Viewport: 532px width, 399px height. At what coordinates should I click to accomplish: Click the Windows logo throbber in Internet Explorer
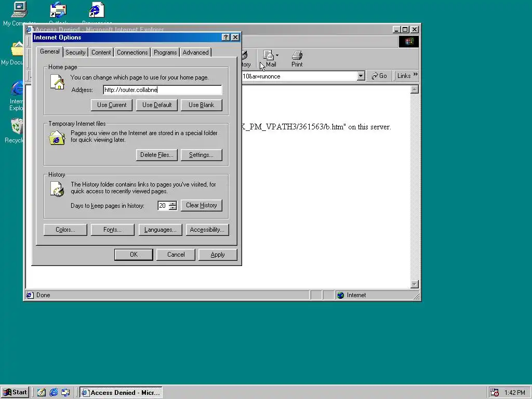coord(408,42)
